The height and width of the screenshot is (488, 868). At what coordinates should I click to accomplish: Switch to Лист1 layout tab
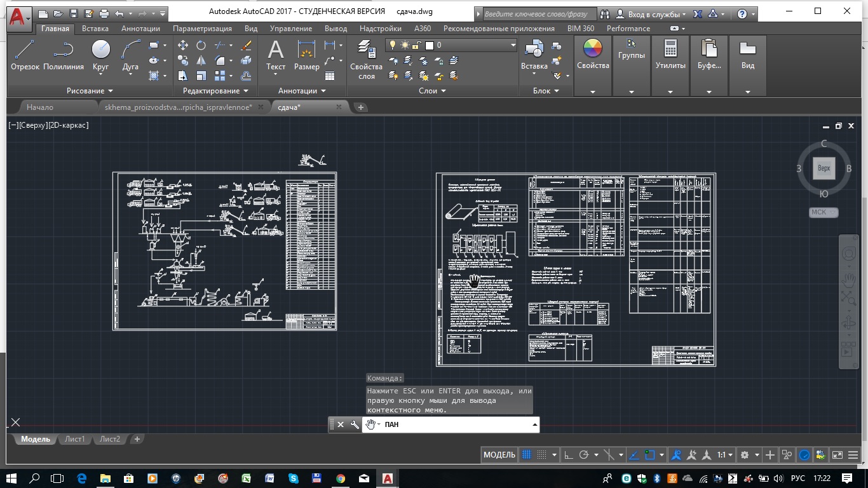(x=74, y=439)
